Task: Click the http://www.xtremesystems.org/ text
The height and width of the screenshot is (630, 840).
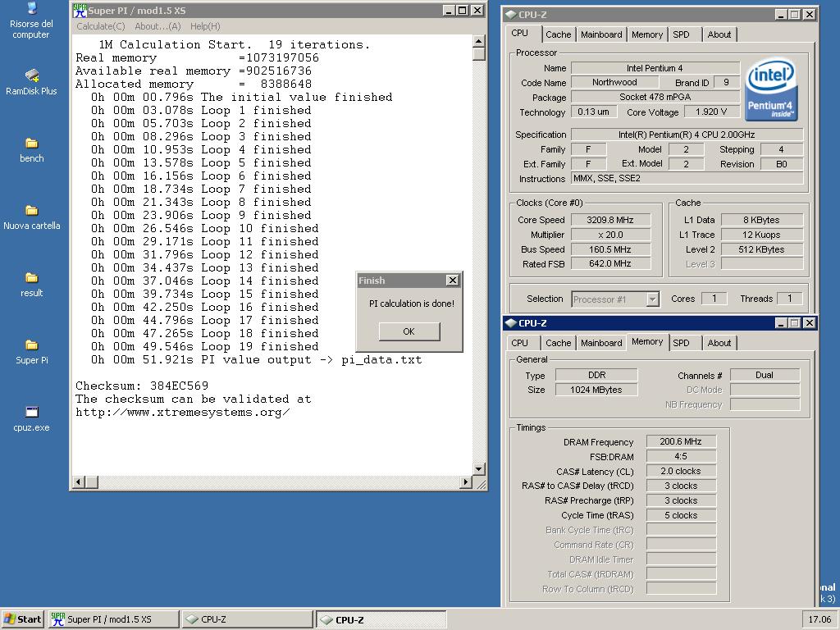Action: (183, 413)
